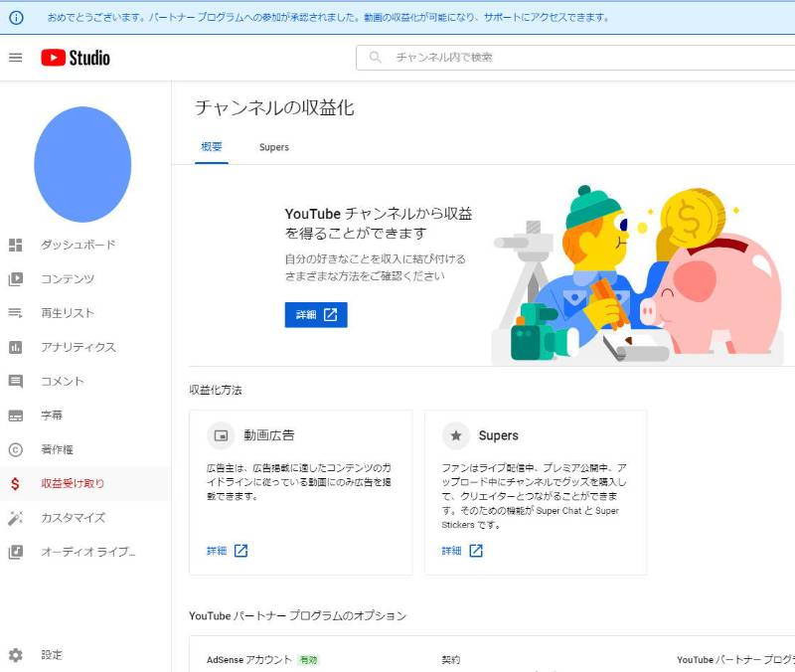Click the Settings gear icon
The height and width of the screenshot is (672, 795).
[16, 655]
